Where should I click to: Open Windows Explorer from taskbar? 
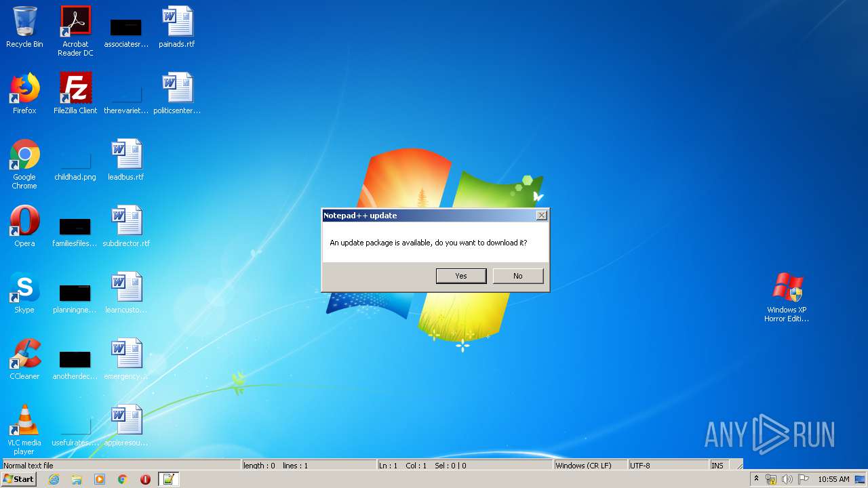coord(77,479)
